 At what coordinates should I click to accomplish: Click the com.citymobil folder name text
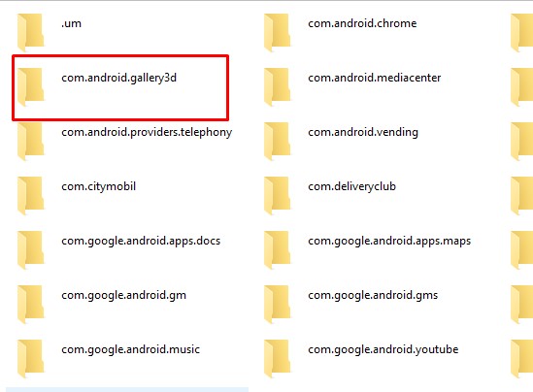click(99, 186)
